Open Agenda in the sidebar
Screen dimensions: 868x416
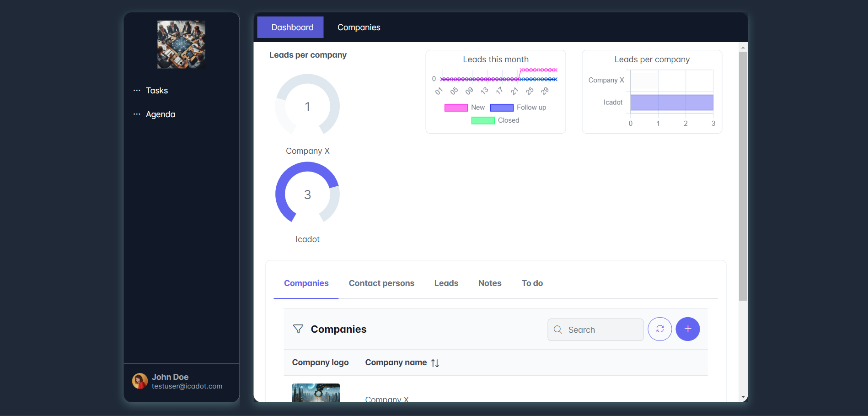[x=161, y=114]
